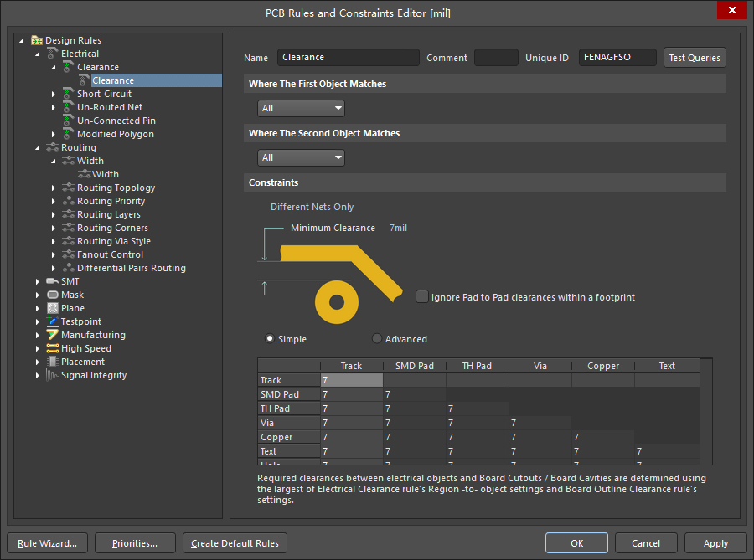Click the Short-Circuit rule icon
Image resolution: width=754 pixels, height=560 pixels.
click(69, 94)
